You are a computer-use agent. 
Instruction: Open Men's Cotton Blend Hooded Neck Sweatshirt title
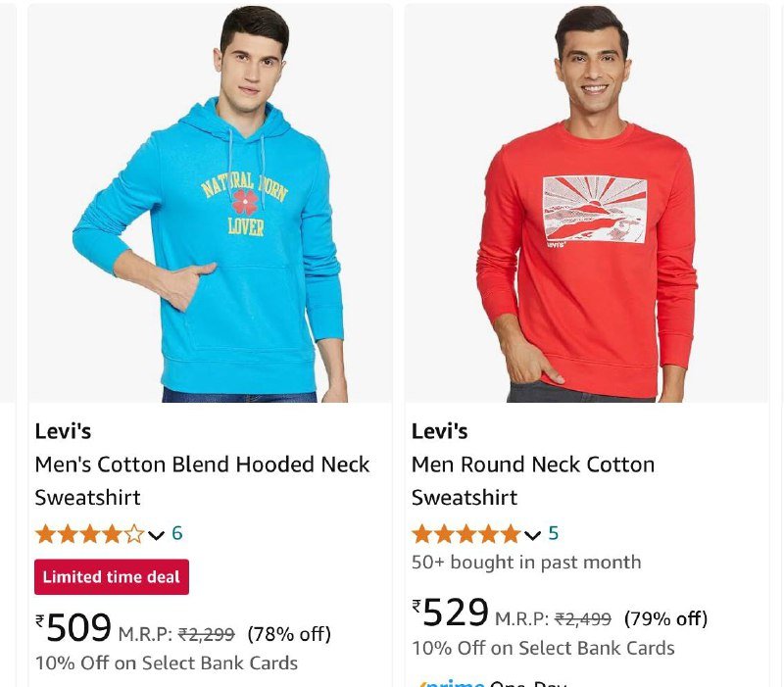click(202, 480)
